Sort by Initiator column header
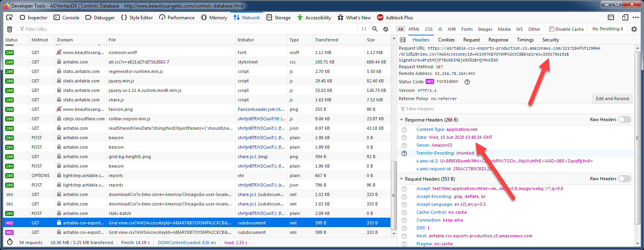This screenshot has width=644, height=250. pyautogui.click(x=261, y=40)
